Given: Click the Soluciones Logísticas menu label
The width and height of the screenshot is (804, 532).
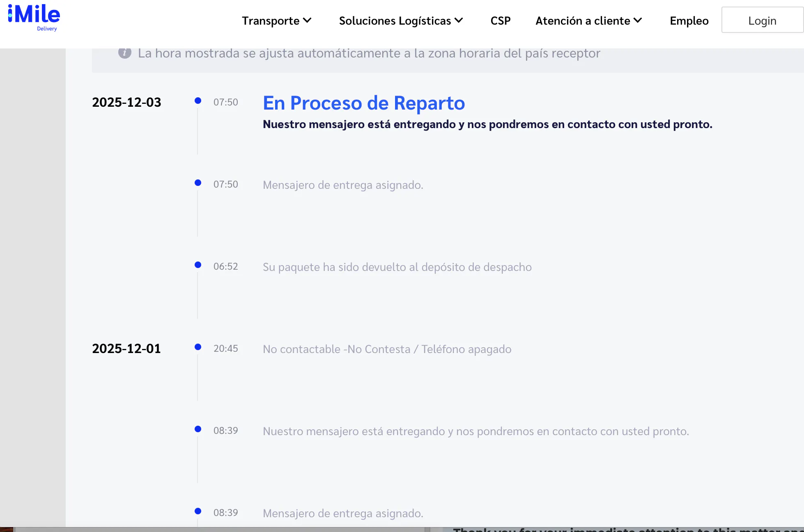Looking at the screenshot, I should click(x=395, y=21).
